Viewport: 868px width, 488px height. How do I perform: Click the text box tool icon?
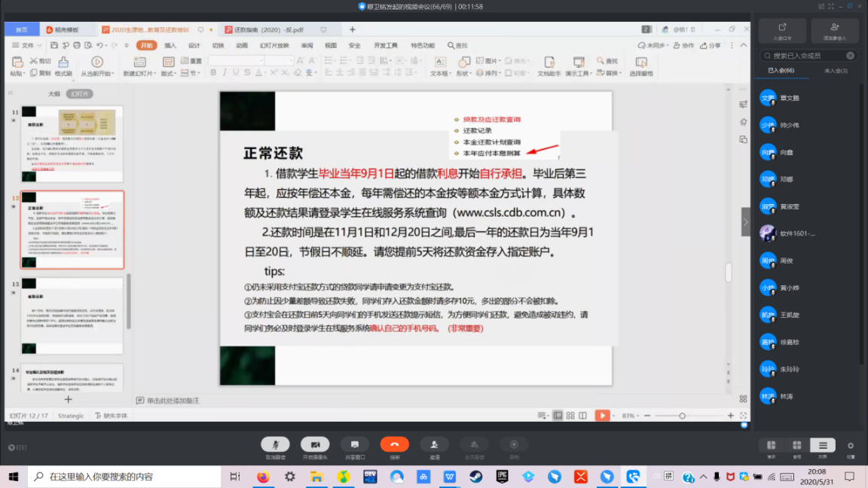click(x=439, y=62)
